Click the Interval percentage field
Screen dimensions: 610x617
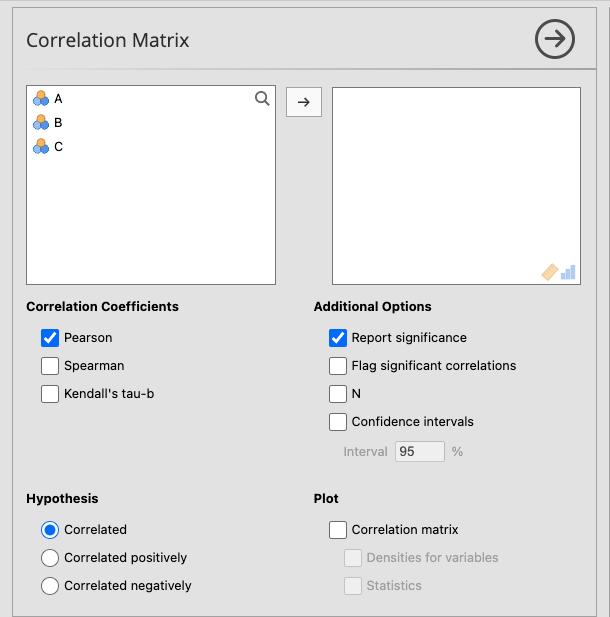pos(420,452)
